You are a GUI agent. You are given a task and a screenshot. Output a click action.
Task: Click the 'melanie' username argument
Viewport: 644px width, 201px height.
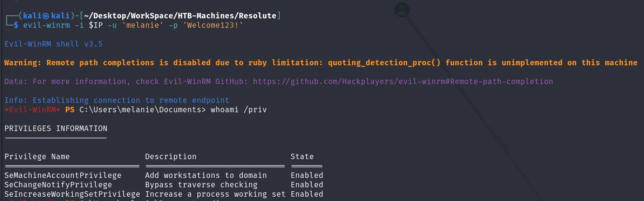tap(143, 25)
